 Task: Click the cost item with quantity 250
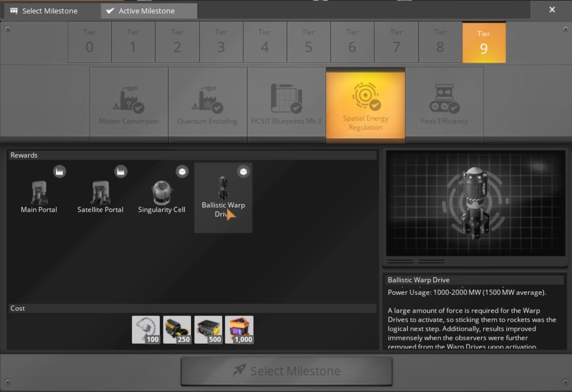pyautogui.click(x=177, y=329)
